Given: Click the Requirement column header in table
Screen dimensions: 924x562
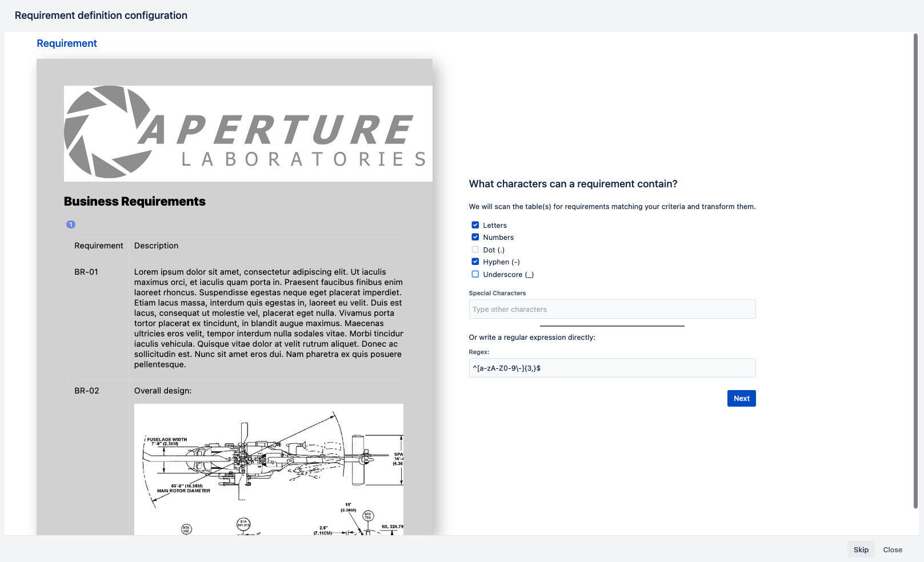Looking at the screenshot, I should [x=99, y=246].
